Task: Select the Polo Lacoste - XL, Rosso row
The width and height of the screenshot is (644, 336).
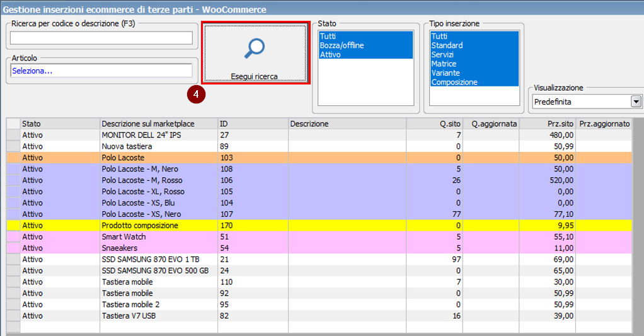Action: 319,192
